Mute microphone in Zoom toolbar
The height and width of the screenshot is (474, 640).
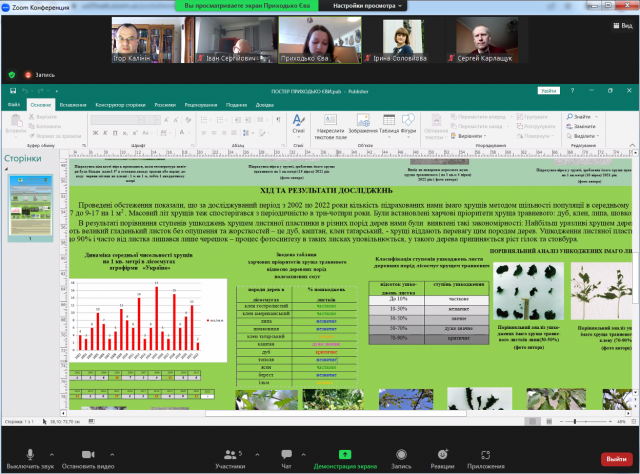[x=30, y=459]
